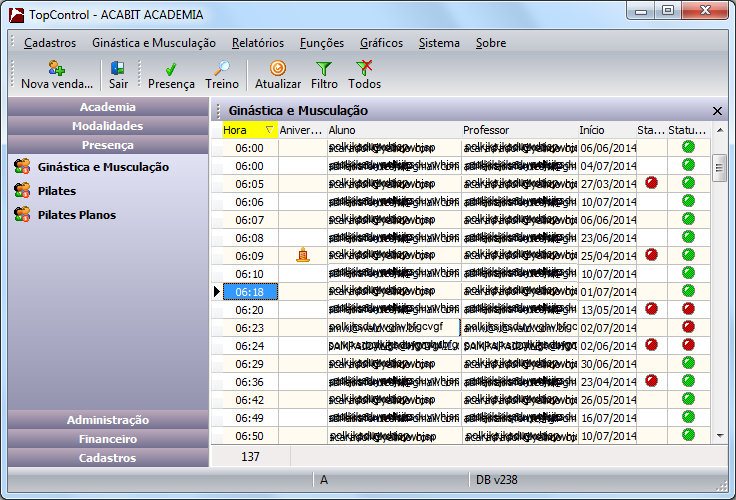Click the green status dot in the 06:42 row
The height and width of the screenshot is (500, 736).
tap(688, 399)
